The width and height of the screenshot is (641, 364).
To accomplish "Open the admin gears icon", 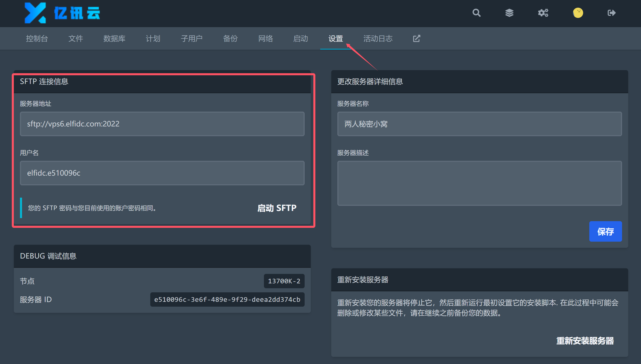I will click(x=543, y=13).
